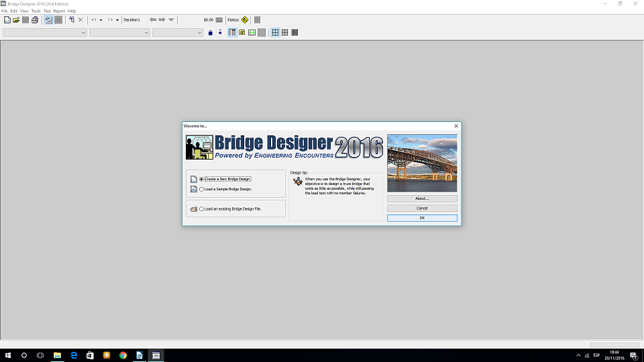Open the Action Center notification icon
This screenshot has height=362, width=644.
click(x=634, y=355)
